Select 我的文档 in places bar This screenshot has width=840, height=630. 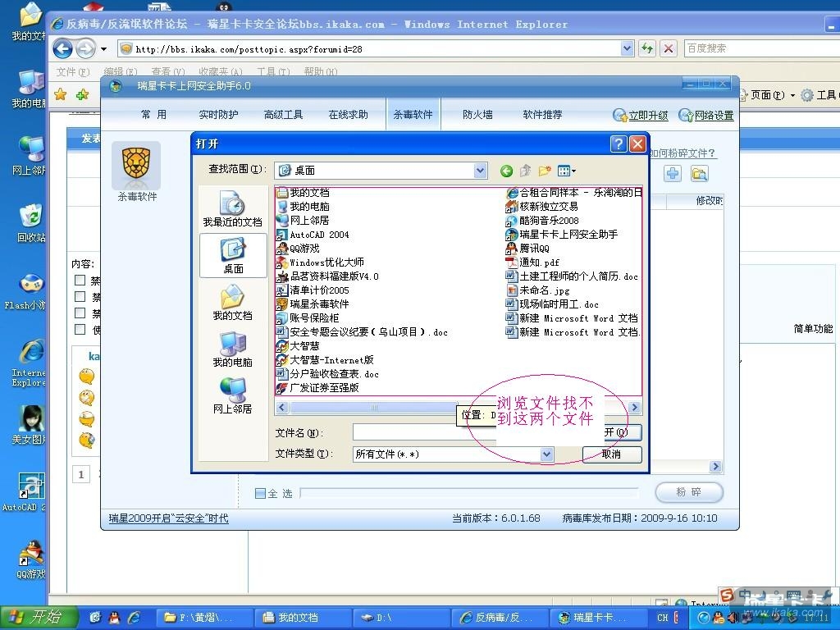(232, 303)
